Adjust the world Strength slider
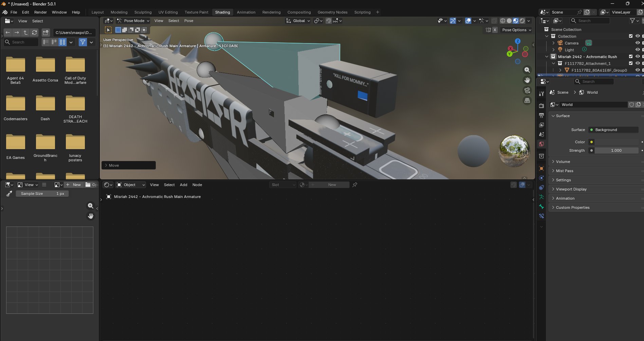 [616, 150]
